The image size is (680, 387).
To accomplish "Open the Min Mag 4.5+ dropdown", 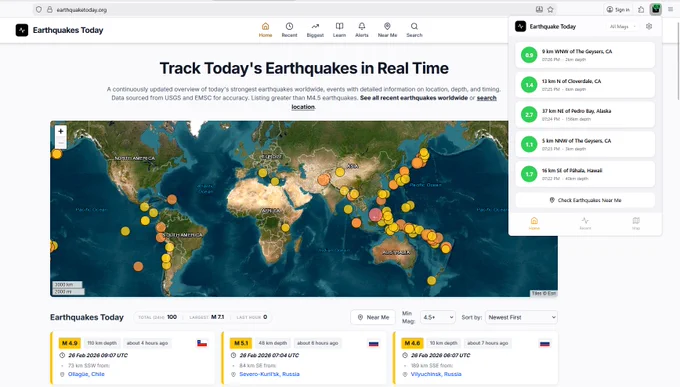I will pyautogui.click(x=438, y=317).
